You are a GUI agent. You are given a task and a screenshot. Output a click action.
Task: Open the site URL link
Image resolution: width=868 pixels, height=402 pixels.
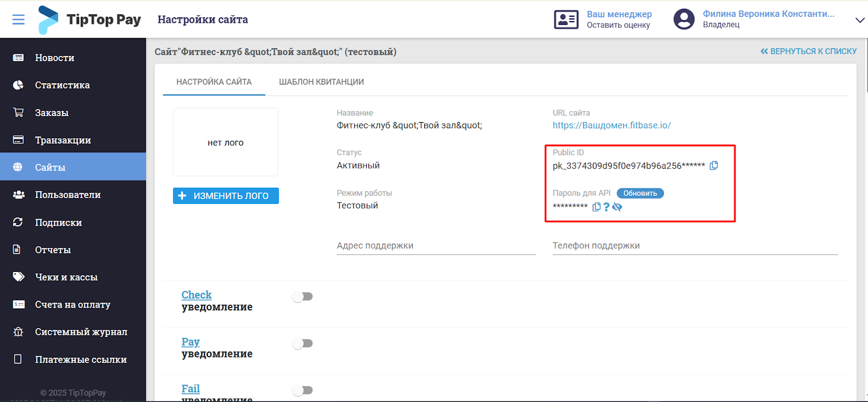click(611, 125)
